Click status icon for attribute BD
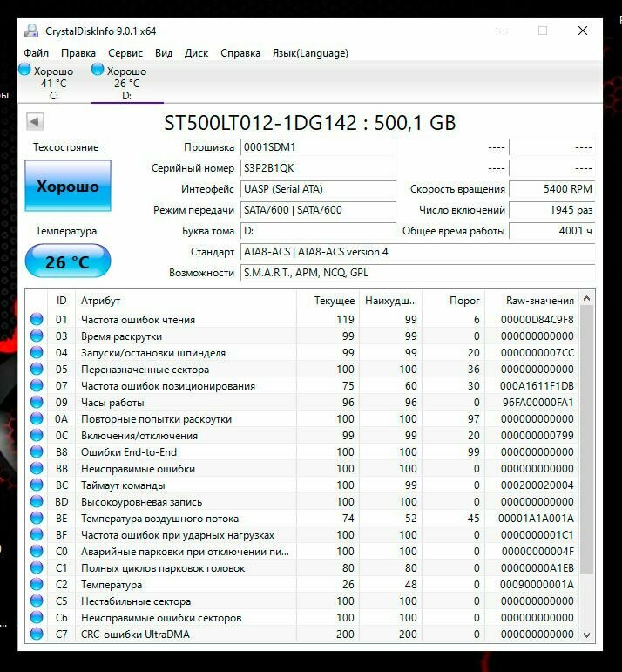This screenshot has width=622, height=672. click(37, 501)
